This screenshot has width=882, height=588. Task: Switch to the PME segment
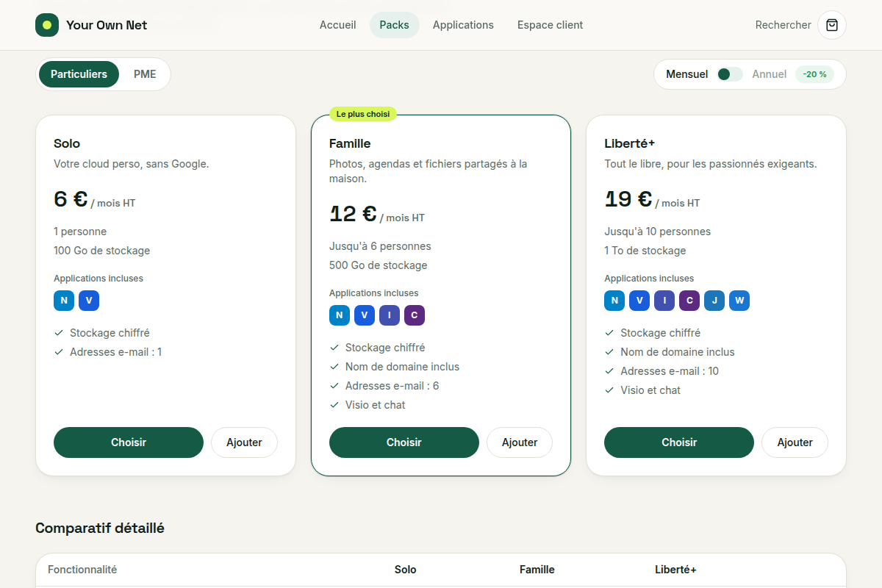coord(145,74)
